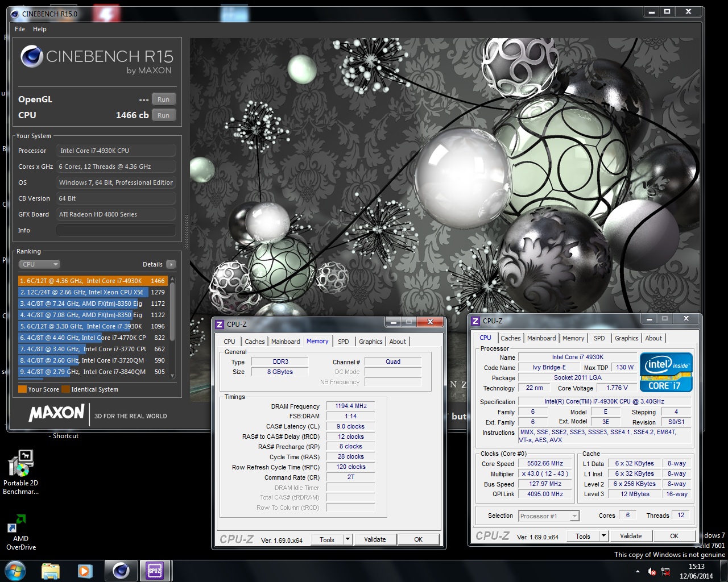This screenshot has width=728, height=582.
Task: Expand ranking Details arrow button
Action: [171, 264]
